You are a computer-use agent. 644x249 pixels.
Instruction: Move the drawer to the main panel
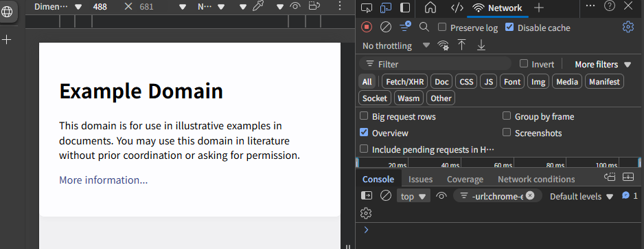pyautogui.click(x=610, y=177)
